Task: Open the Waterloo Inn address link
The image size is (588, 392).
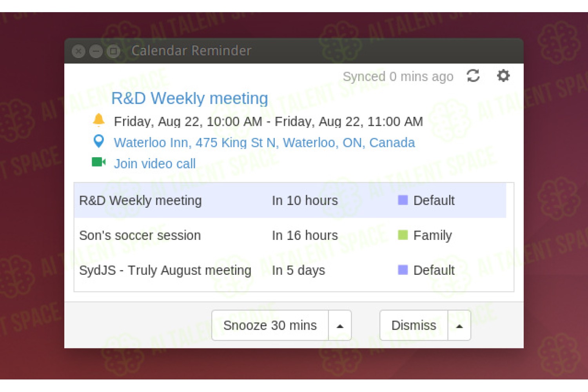Action: 264,143
